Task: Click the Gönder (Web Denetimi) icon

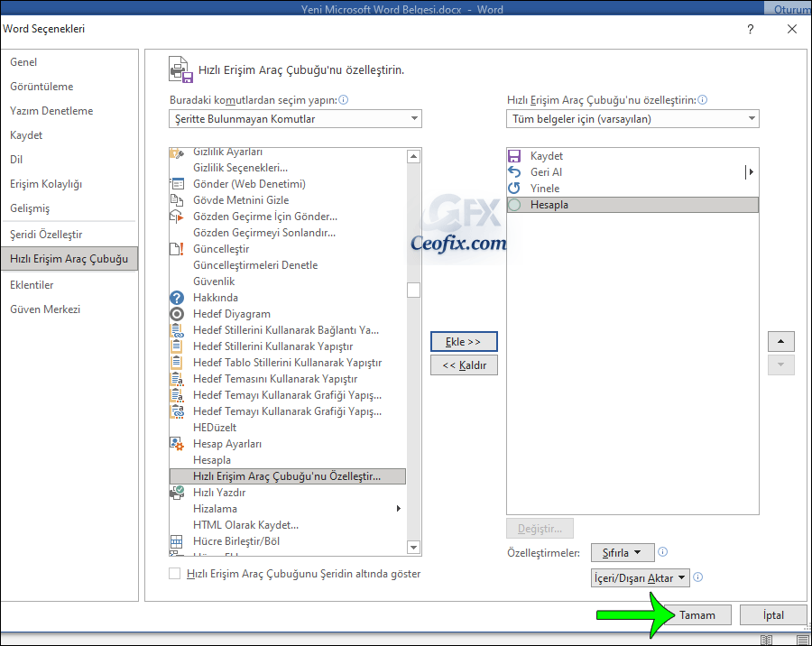Action: [177, 184]
